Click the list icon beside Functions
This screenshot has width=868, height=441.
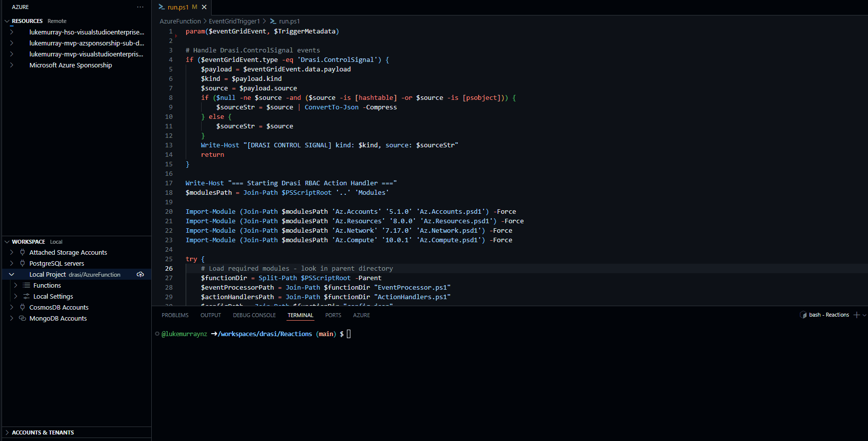26,285
